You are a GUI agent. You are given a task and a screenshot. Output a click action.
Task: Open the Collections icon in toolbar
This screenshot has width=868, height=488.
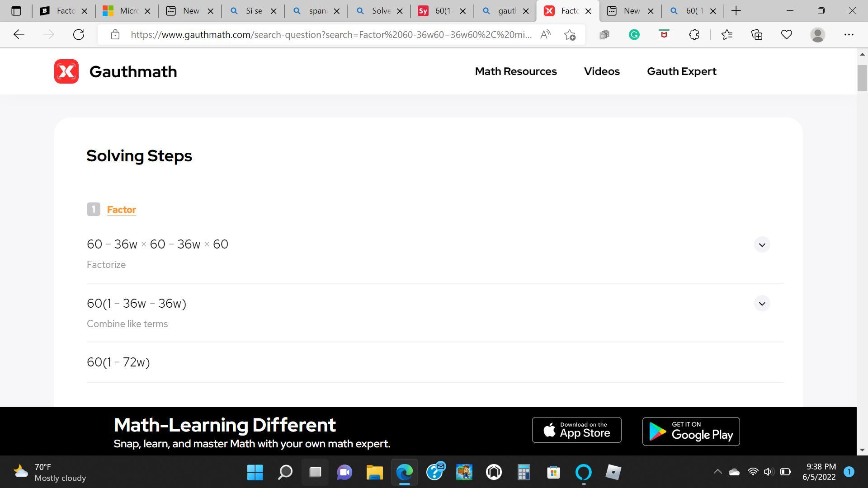coord(756,34)
